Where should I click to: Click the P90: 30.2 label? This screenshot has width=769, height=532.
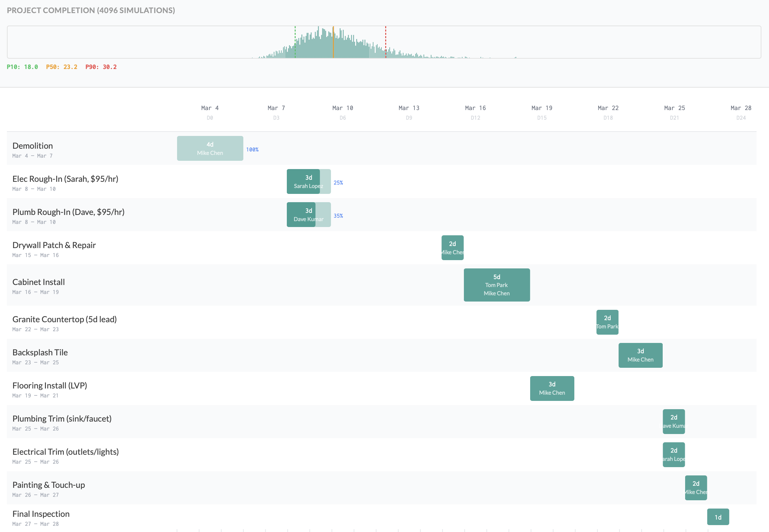[x=101, y=67]
